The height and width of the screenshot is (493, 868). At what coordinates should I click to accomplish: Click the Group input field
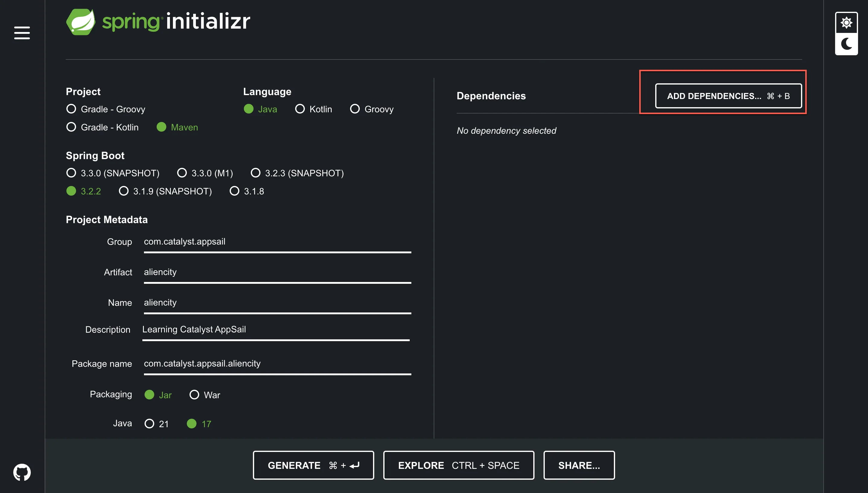pyautogui.click(x=277, y=242)
